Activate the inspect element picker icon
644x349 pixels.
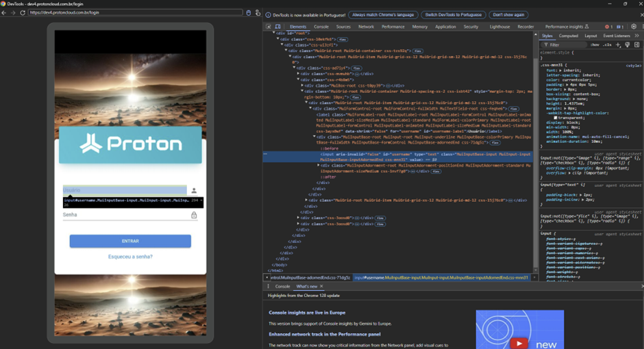coord(269,27)
